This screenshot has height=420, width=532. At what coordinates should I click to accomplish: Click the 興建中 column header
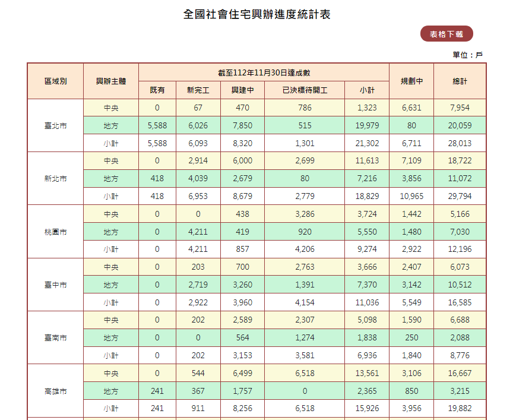[242, 90]
